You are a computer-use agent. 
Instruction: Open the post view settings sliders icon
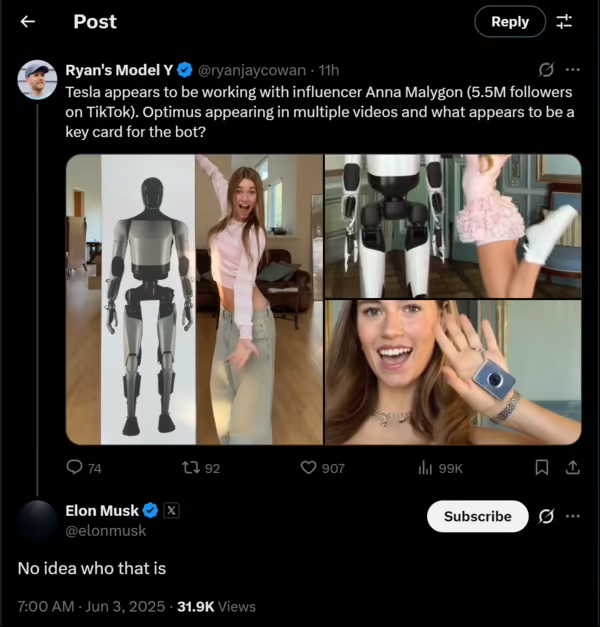point(565,21)
